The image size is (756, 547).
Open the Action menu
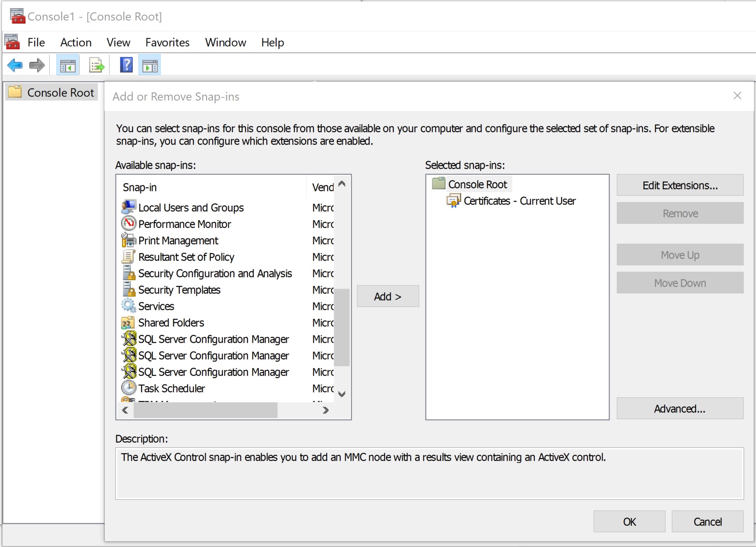(x=76, y=42)
